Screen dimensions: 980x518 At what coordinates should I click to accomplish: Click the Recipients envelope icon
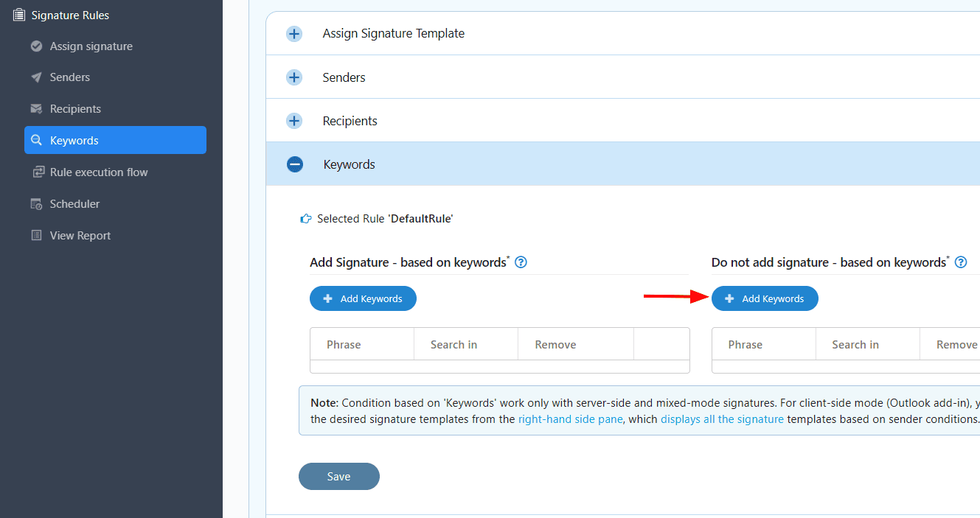(x=36, y=109)
